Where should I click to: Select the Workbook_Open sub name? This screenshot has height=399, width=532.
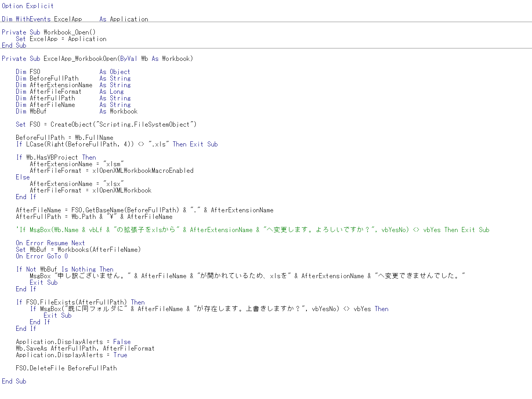pyautogui.click(x=62, y=32)
